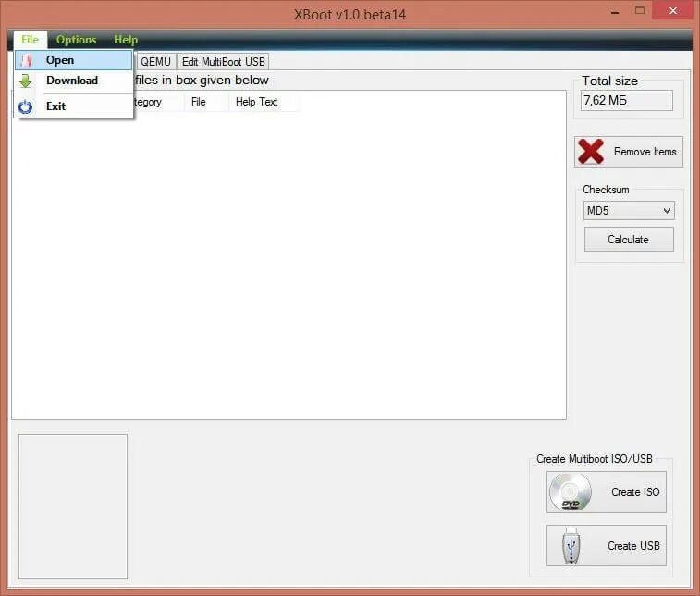Choose Download from the File menu

[x=74, y=81]
